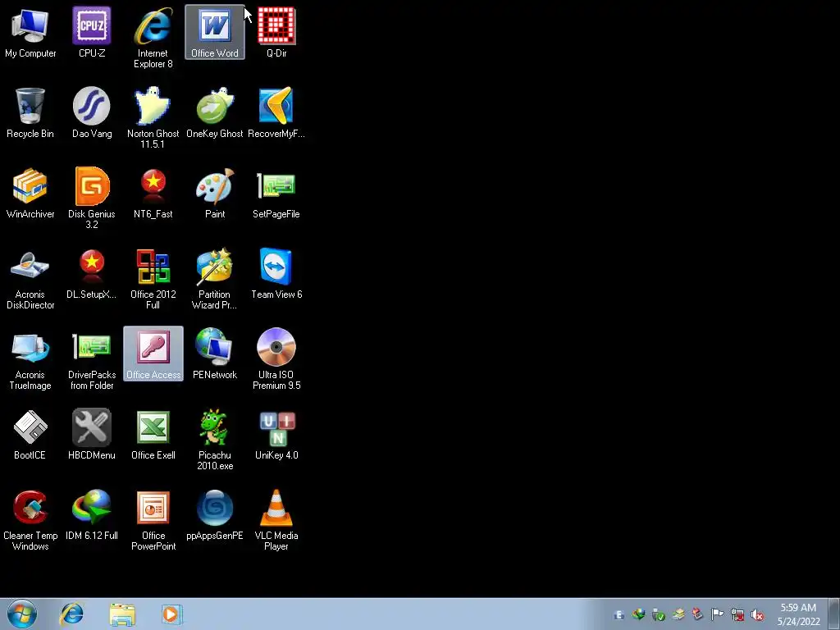Open the file explorer folder taskbar icon
840x630 pixels.
coord(122,614)
